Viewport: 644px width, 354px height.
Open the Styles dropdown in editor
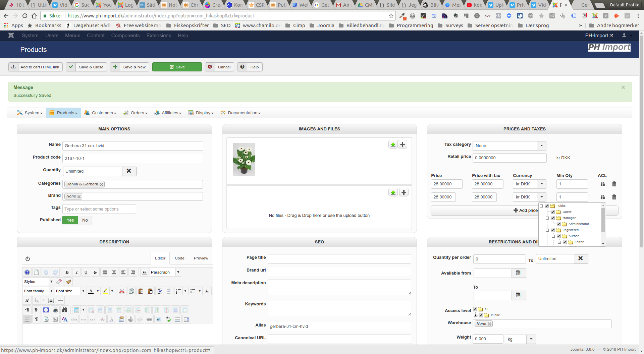point(38,282)
